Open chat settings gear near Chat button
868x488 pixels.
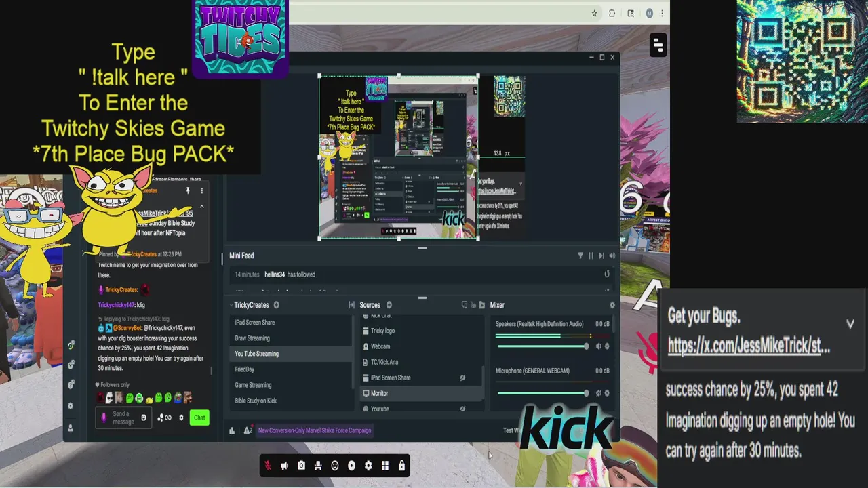point(181,418)
